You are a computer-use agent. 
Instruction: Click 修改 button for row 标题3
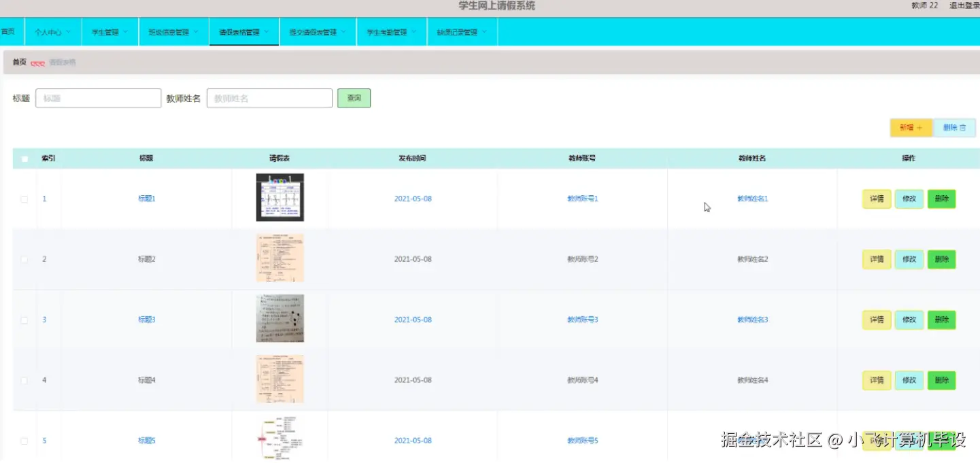click(909, 320)
